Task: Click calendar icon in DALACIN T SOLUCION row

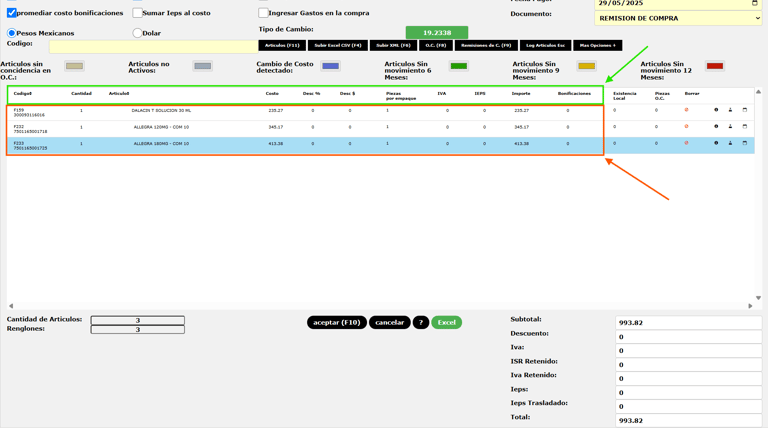Action: point(745,110)
